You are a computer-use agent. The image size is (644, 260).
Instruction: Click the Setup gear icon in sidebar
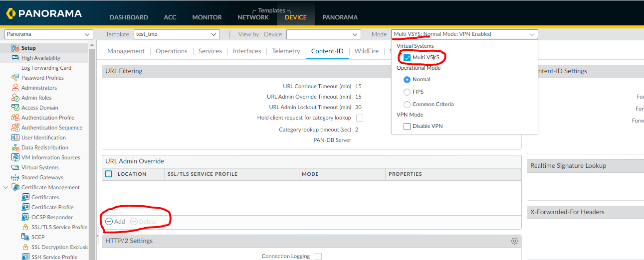[15, 48]
